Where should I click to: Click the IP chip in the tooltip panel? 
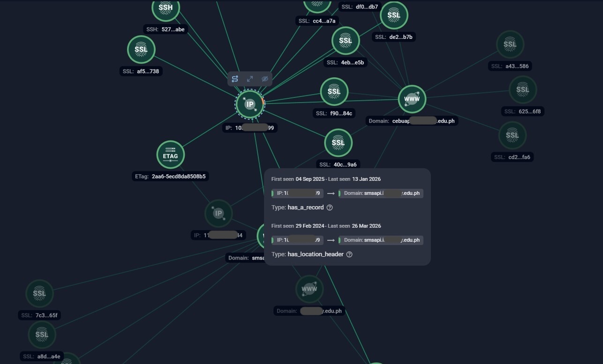point(297,193)
